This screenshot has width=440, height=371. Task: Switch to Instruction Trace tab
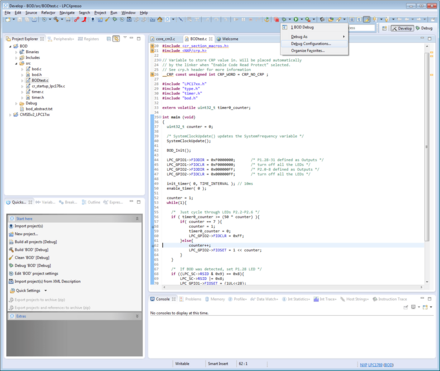(390, 299)
